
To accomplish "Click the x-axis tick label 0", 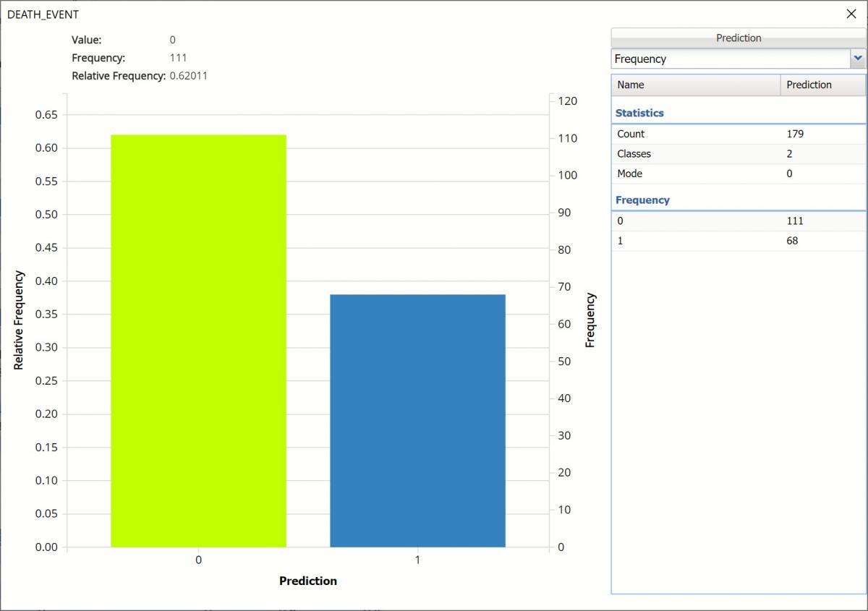I will (198, 560).
